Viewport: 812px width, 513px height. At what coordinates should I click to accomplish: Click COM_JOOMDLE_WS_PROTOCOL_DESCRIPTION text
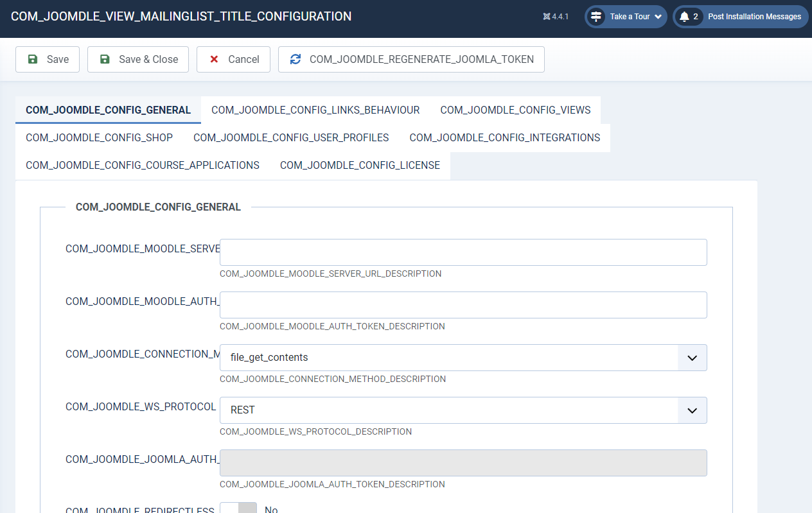coord(315,431)
